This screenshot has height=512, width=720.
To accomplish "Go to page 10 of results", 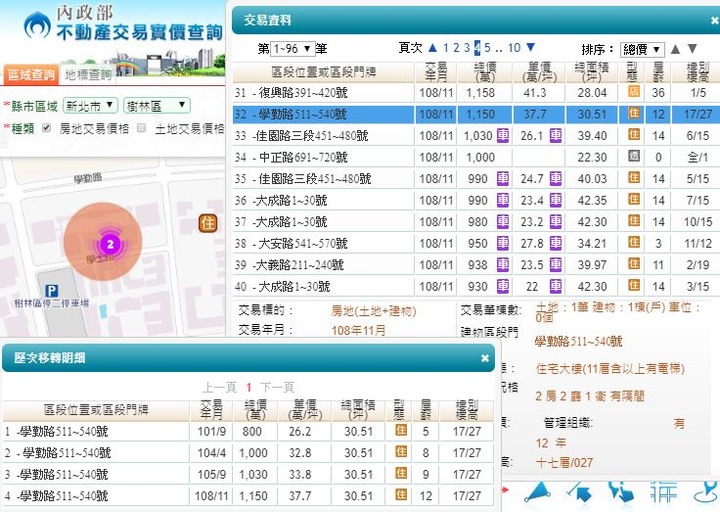I will click(514, 48).
